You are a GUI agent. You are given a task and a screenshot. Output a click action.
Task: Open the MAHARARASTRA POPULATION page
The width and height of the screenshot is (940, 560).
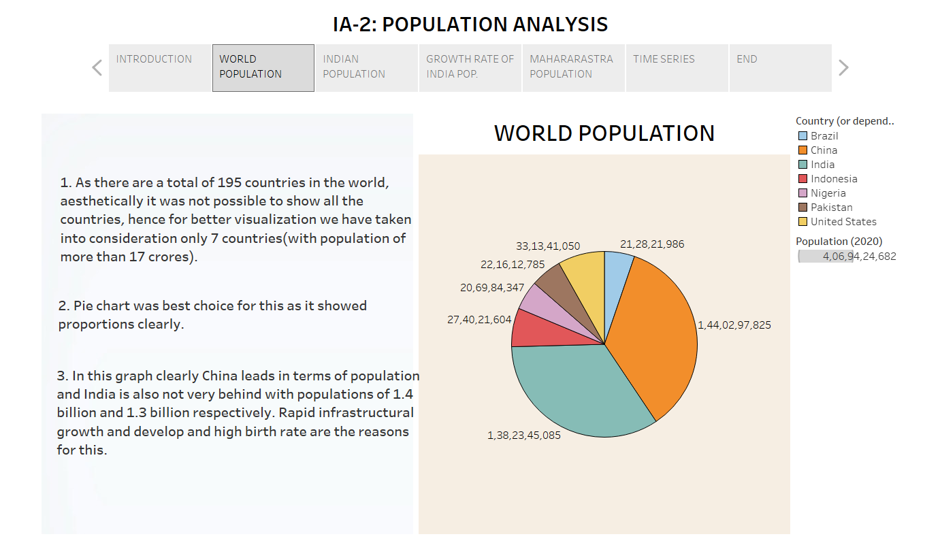573,67
